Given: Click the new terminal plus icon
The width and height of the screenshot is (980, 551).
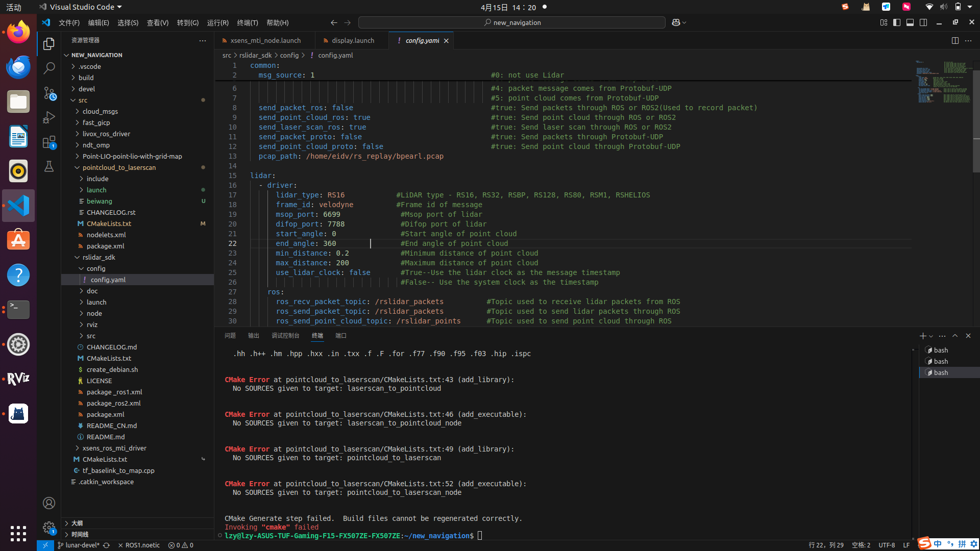Looking at the screenshot, I should pyautogui.click(x=922, y=336).
